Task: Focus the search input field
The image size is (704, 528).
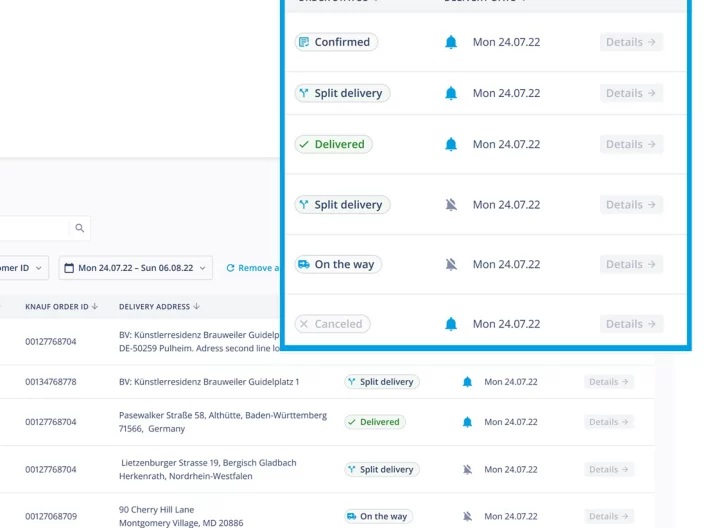Action: click(x=35, y=228)
